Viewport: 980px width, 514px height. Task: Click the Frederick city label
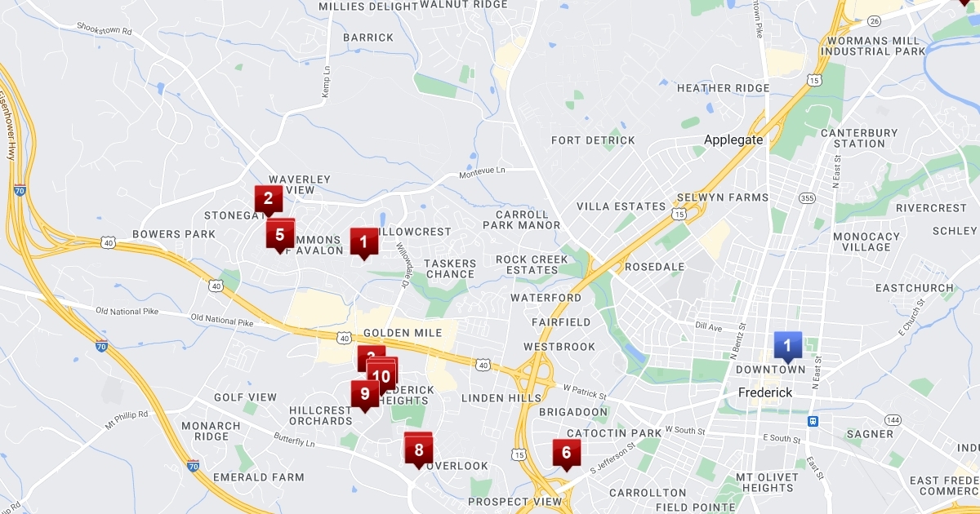click(765, 392)
